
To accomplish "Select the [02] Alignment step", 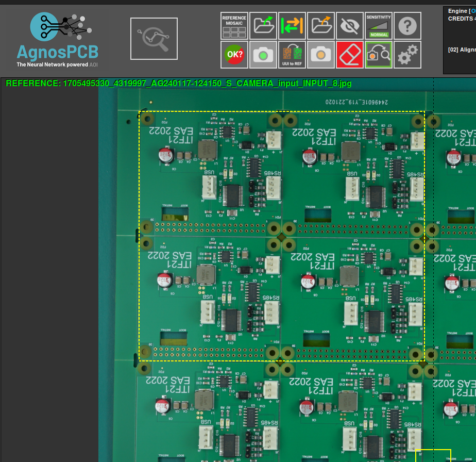I will tap(461, 49).
